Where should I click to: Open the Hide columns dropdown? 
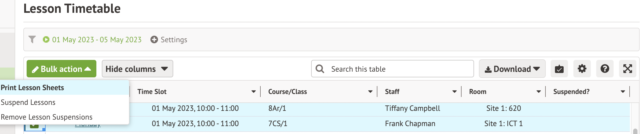137,69
